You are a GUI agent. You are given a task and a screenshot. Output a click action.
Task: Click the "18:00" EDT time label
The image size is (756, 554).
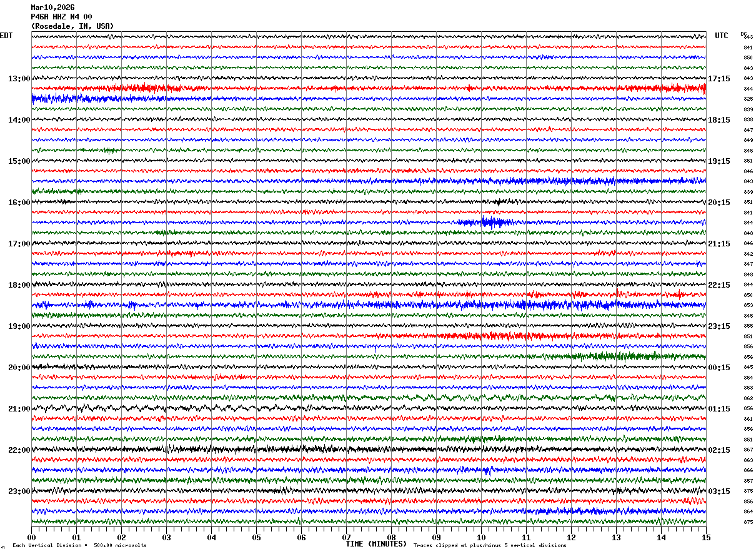click(x=19, y=285)
